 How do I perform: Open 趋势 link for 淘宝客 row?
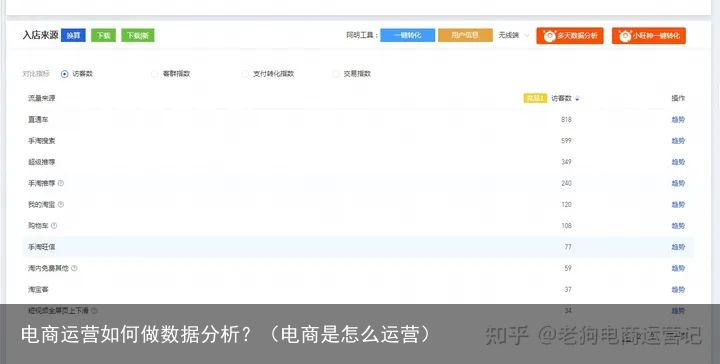coord(678,290)
